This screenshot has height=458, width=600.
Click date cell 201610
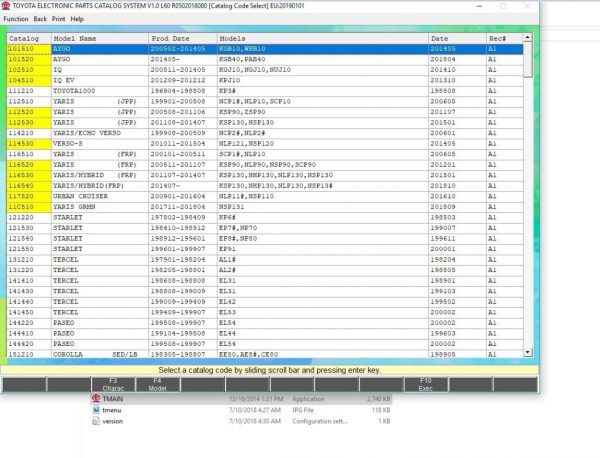pos(457,196)
